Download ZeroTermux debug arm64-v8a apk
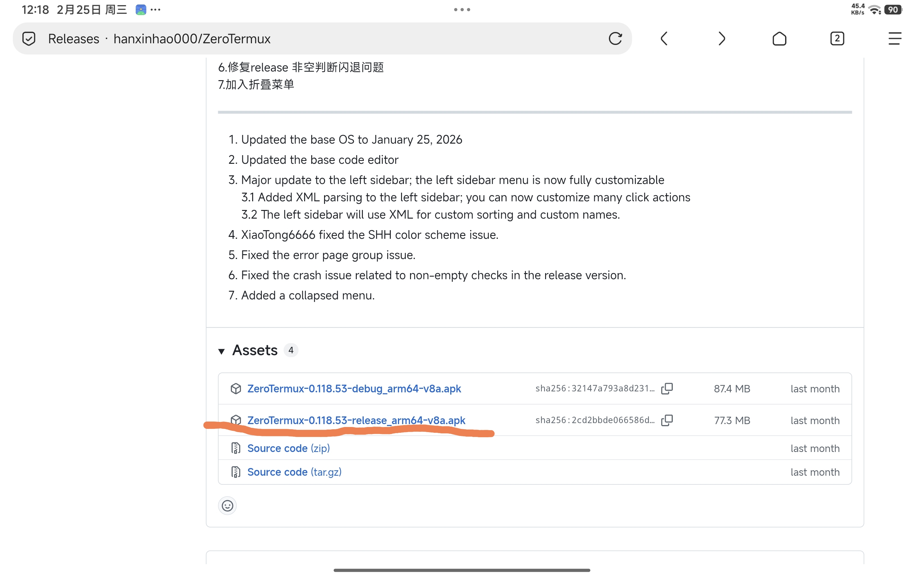Screen dimensions: 924x577 [354, 389]
